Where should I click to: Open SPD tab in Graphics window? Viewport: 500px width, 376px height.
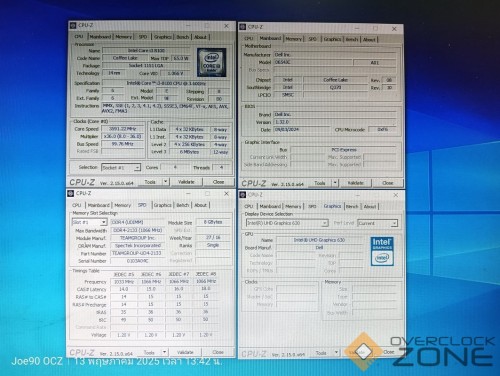tap(312, 206)
